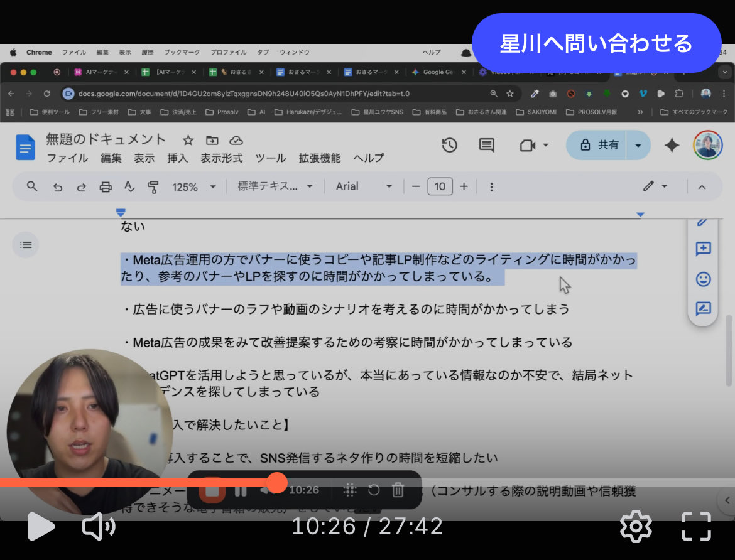
Task: Add a comment from the side panel
Action: [703, 249]
